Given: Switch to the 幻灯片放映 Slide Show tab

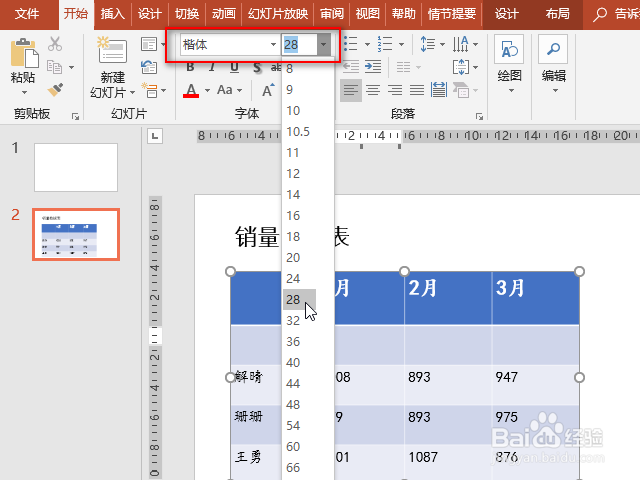Looking at the screenshot, I should 278,14.
